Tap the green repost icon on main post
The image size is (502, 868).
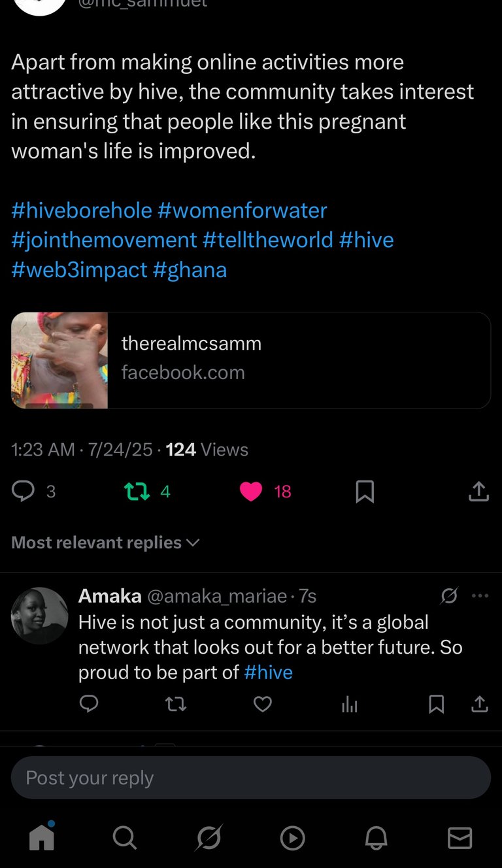[x=137, y=491]
